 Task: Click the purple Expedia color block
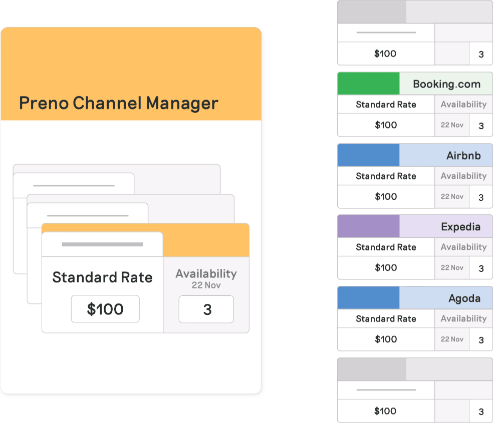click(368, 227)
